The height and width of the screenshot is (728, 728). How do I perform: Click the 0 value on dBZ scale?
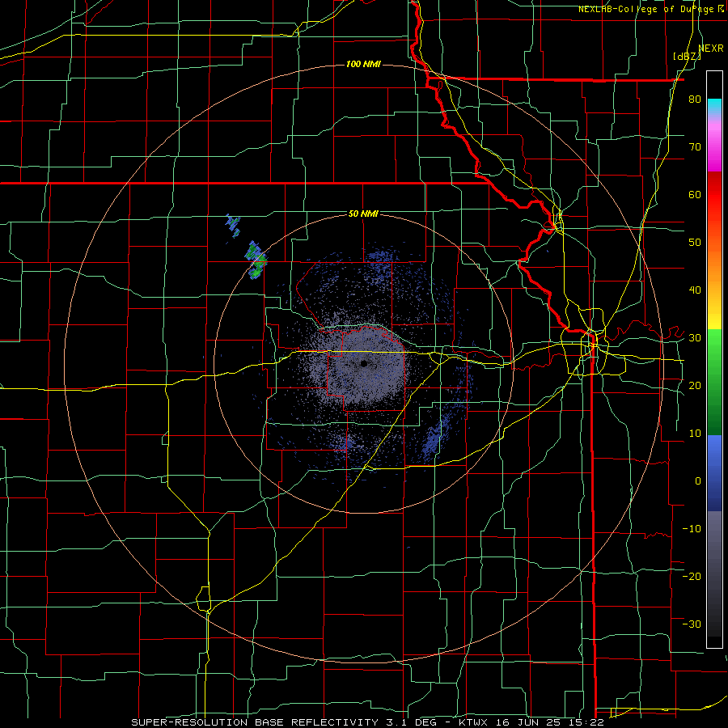click(x=698, y=481)
